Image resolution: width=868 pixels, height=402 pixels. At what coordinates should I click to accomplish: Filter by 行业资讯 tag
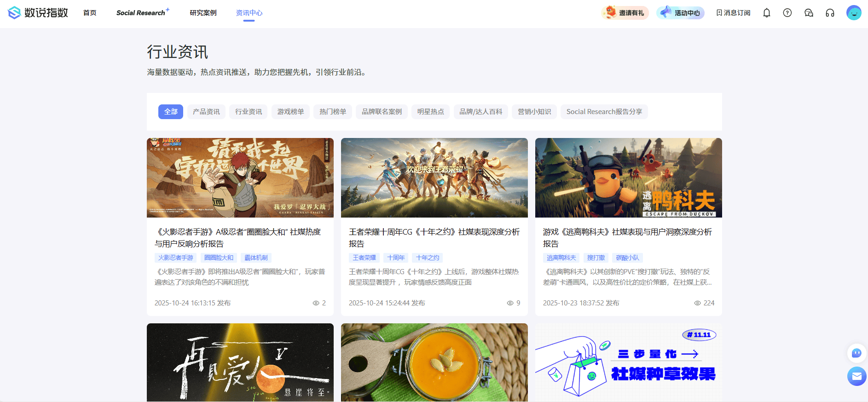point(249,112)
